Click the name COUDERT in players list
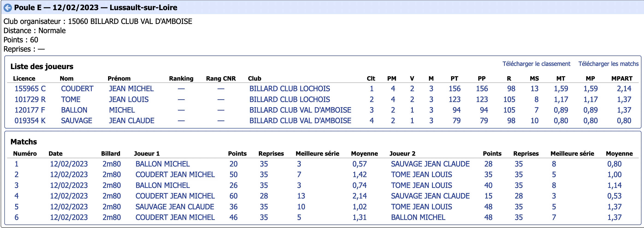This screenshot has height=228, width=644. click(x=77, y=89)
